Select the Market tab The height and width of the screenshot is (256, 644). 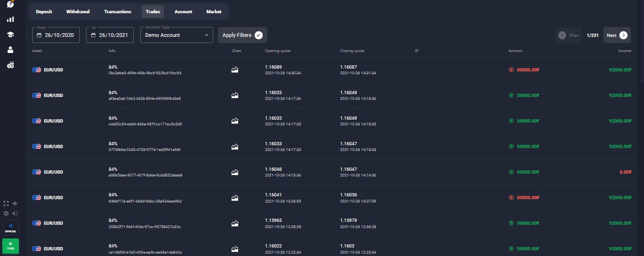pyautogui.click(x=214, y=12)
